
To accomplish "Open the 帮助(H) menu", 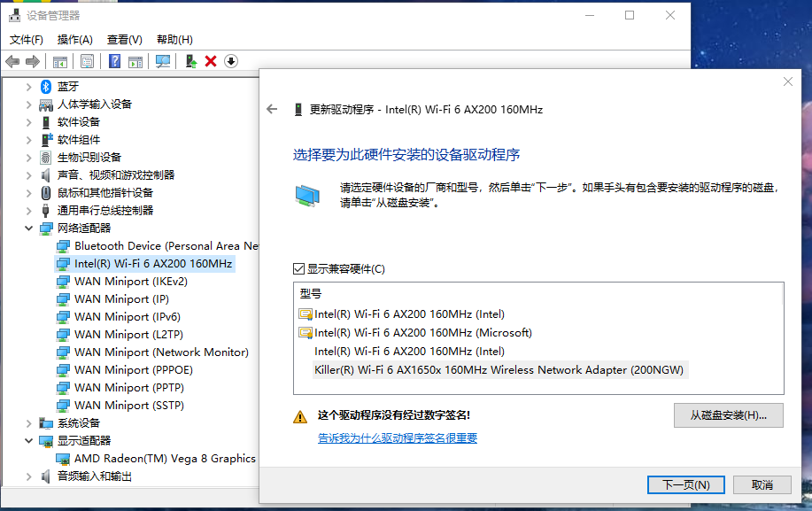I will (175, 40).
